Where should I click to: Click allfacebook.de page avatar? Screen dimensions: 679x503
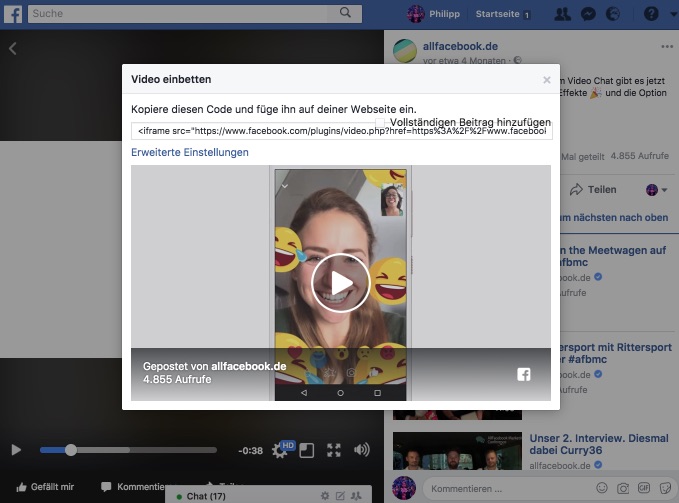404,51
